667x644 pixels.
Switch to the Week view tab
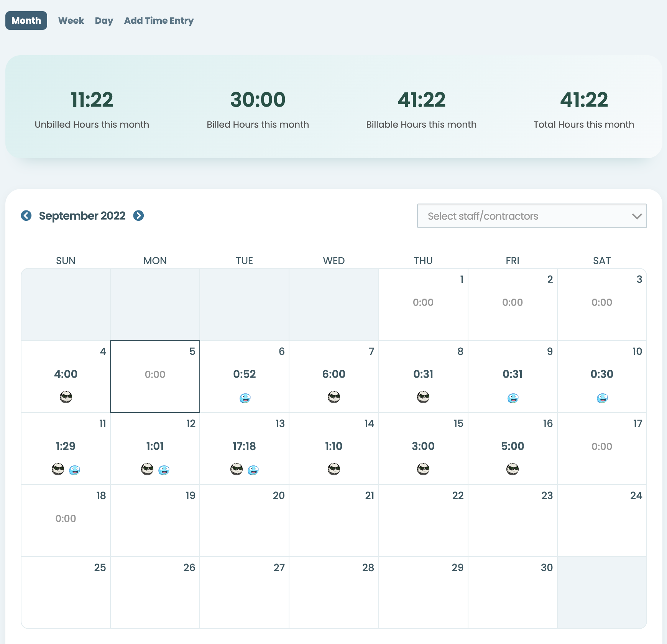[x=71, y=20]
